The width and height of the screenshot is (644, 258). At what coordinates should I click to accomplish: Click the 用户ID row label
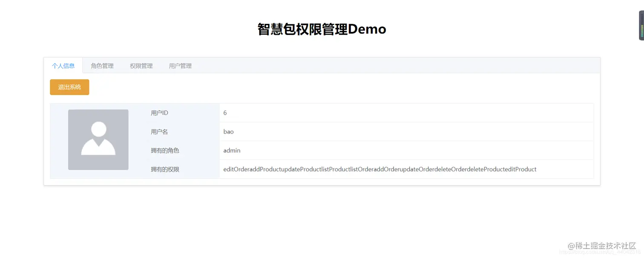point(159,113)
